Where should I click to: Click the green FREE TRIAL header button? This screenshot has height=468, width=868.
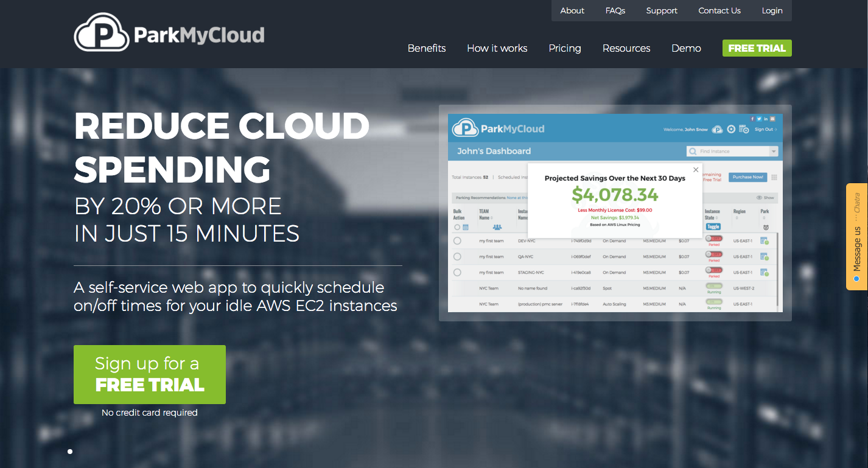point(757,48)
